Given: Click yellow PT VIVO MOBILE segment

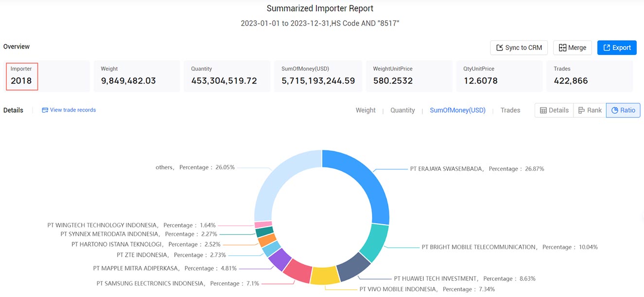Looking at the screenshot, I should pyautogui.click(x=325, y=275).
